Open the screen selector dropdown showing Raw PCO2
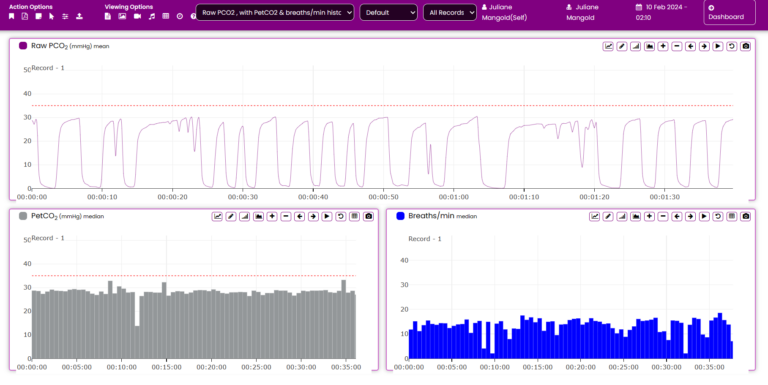The image size is (768, 385). pos(275,12)
